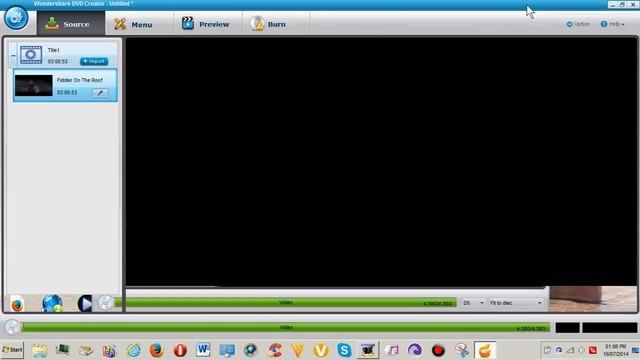Open Skype from the taskbar
This screenshot has width=640, height=360.
point(344,350)
